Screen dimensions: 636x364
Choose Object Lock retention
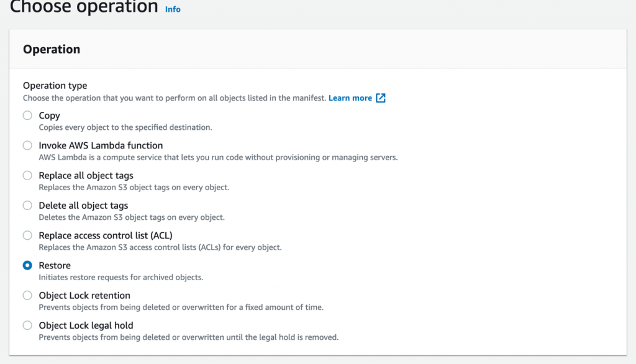[x=27, y=295]
